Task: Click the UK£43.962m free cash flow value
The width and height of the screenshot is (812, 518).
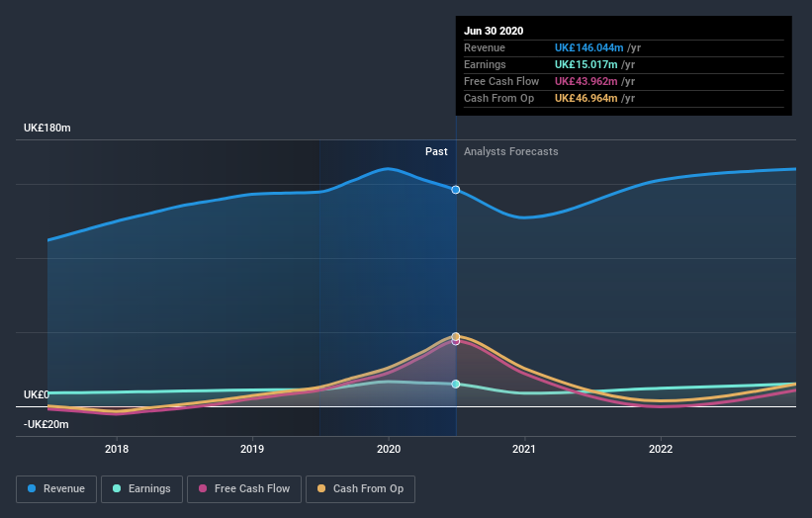Action: pos(586,81)
